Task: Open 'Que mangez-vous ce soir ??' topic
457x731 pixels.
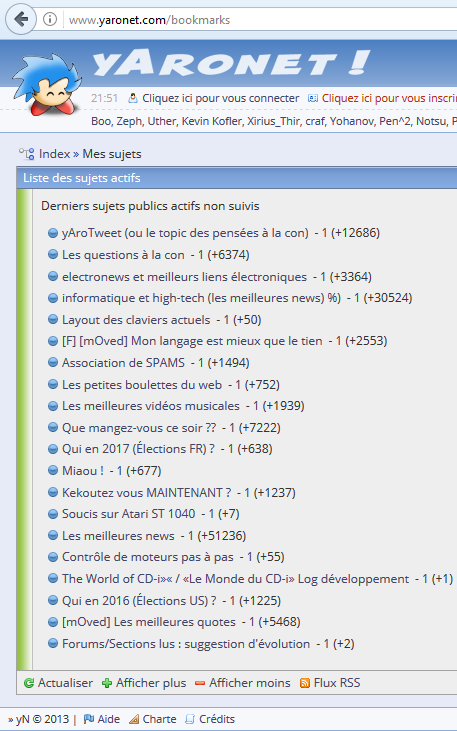Action: pos(139,428)
